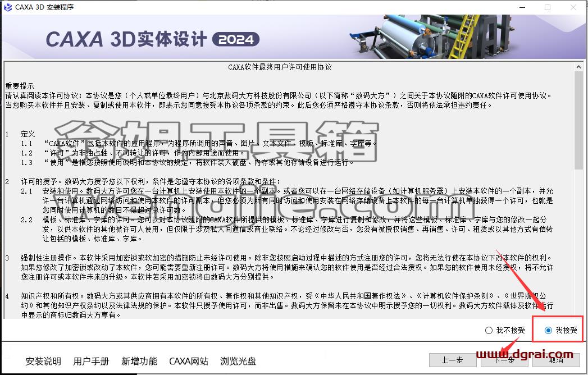Screen dimensions: 588x375
Task: Select the 我不接受 radio button
Action: [505, 331]
